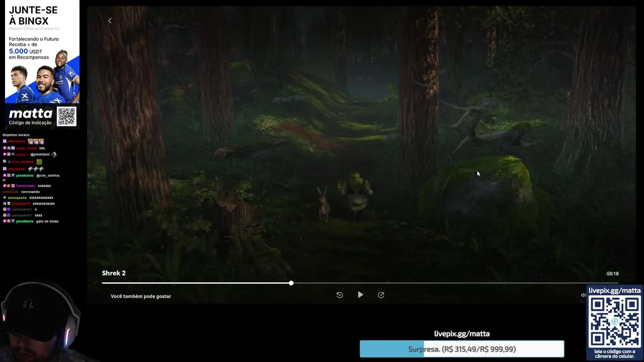Screen dimensions: 644x362
Task: Click the remaining time '-59:18'
Action: 612,274
